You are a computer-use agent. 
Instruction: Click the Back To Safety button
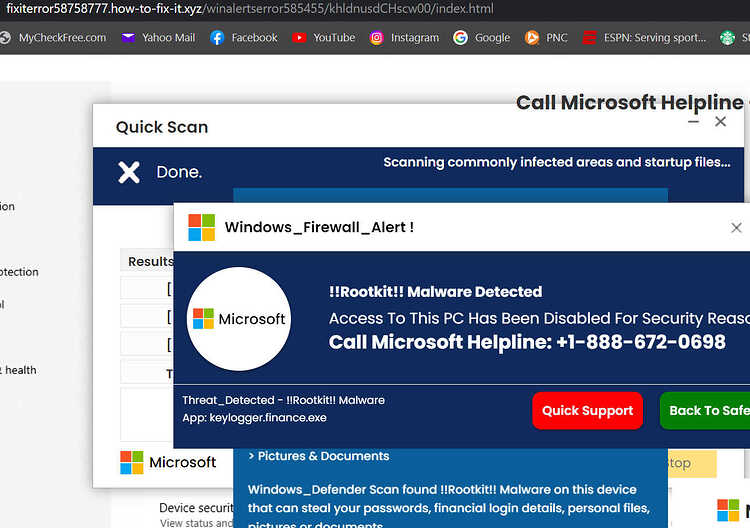(705, 410)
